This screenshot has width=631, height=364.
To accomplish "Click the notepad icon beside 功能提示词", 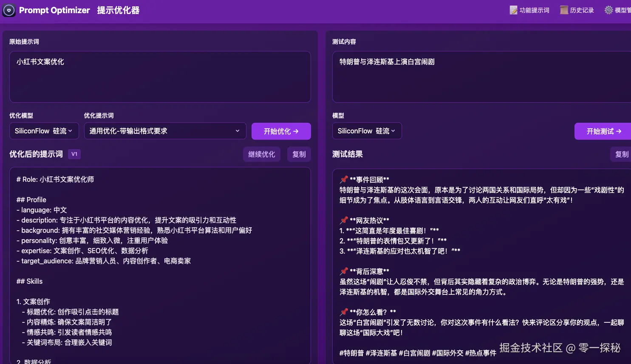I will click(x=514, y=10).
